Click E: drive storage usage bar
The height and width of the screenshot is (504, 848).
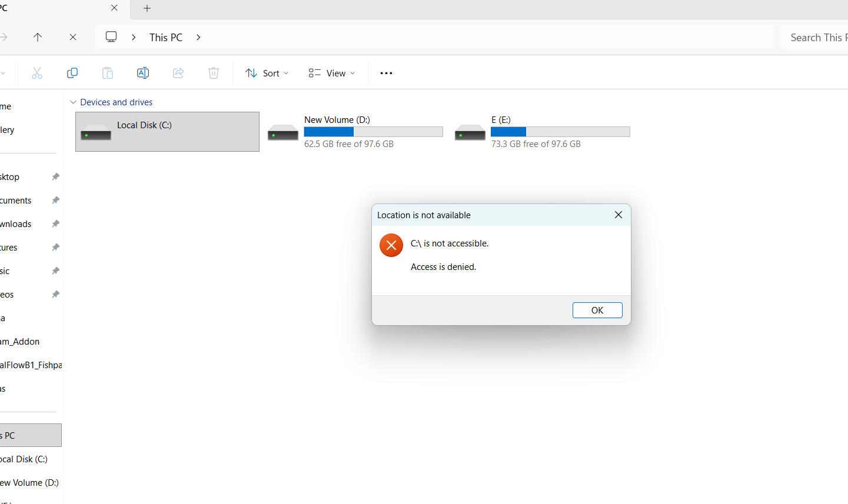click(x=560, y=132)
